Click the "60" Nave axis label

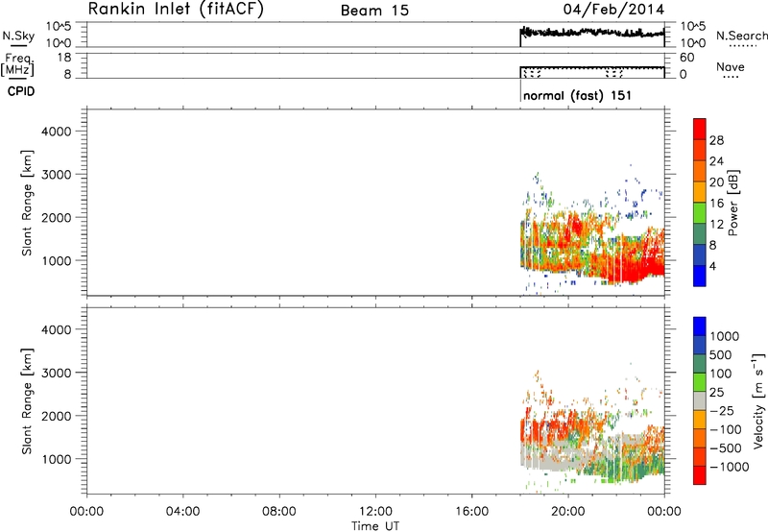(x=686, y=58)
